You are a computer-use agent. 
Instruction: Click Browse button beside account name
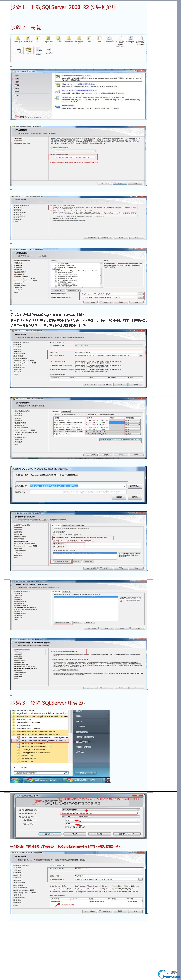135,486
